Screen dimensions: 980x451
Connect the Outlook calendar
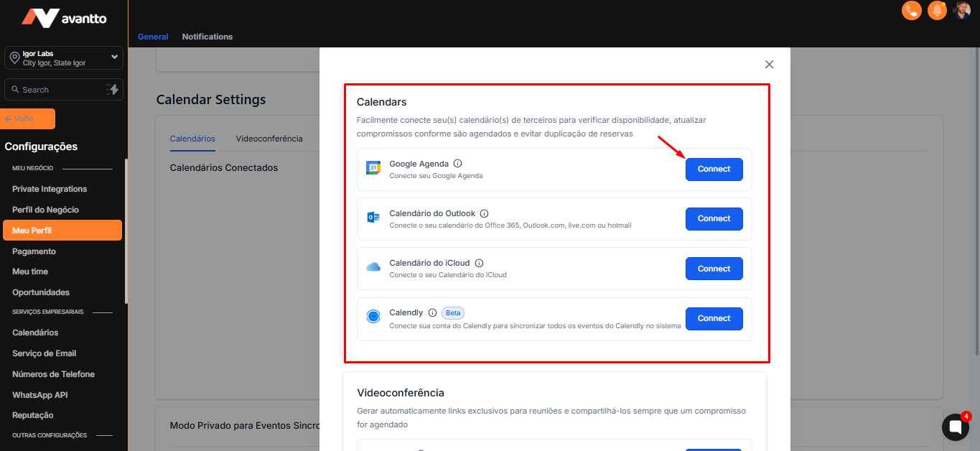pyautogui.click(x=714, y=219)
